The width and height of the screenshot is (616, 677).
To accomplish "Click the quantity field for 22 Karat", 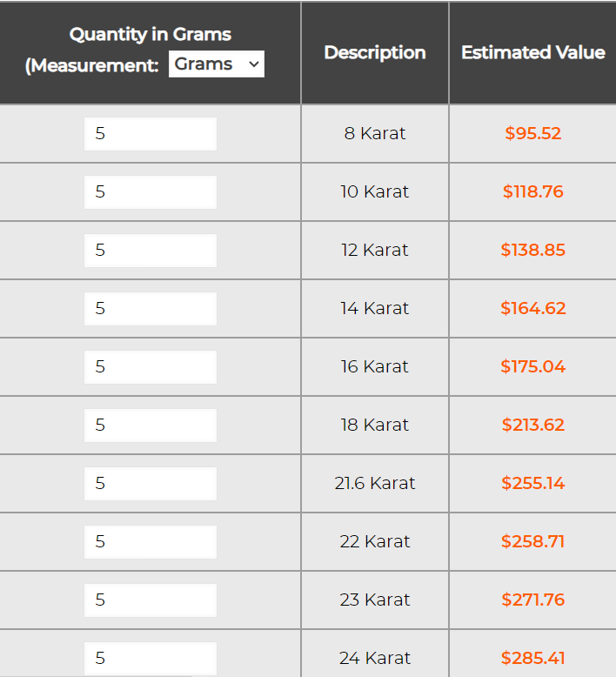I will coord(151,542).
